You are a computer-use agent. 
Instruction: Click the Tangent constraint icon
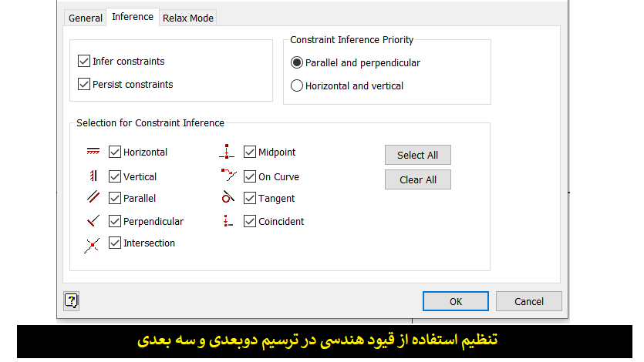[228, 196]
